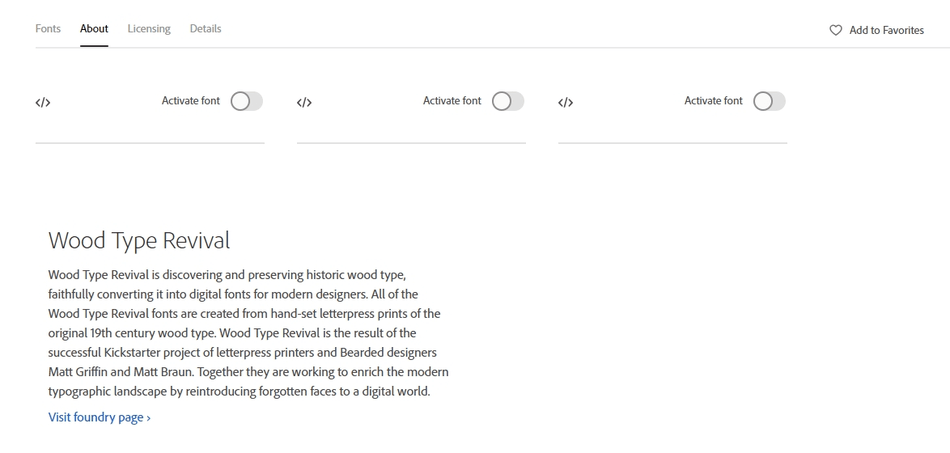Click the line 'successful Kickstarter project of letterpress'
Image resolution: width=950 pixels, height=453 pixels.
[243, 352]
